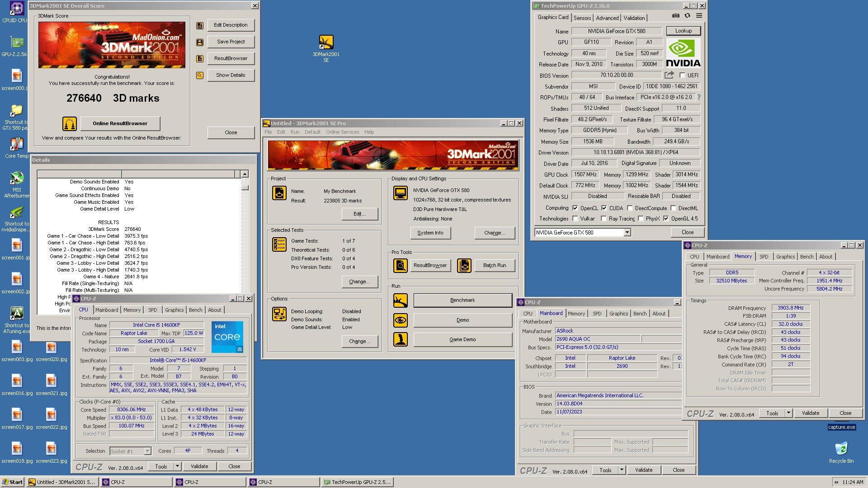
Task: Click the Pro Tools ResultBrowser icon
Action: (400, 265)
